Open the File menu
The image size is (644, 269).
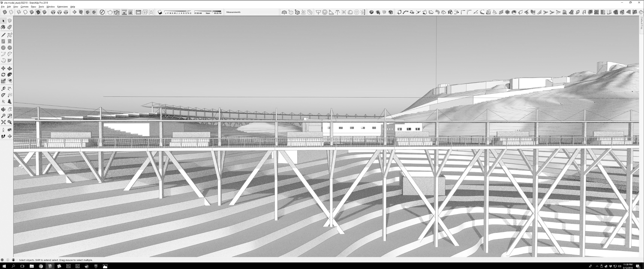3,7
